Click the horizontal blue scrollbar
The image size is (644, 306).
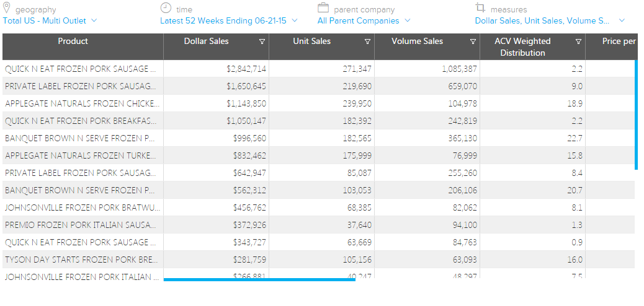tap(259, 279)
